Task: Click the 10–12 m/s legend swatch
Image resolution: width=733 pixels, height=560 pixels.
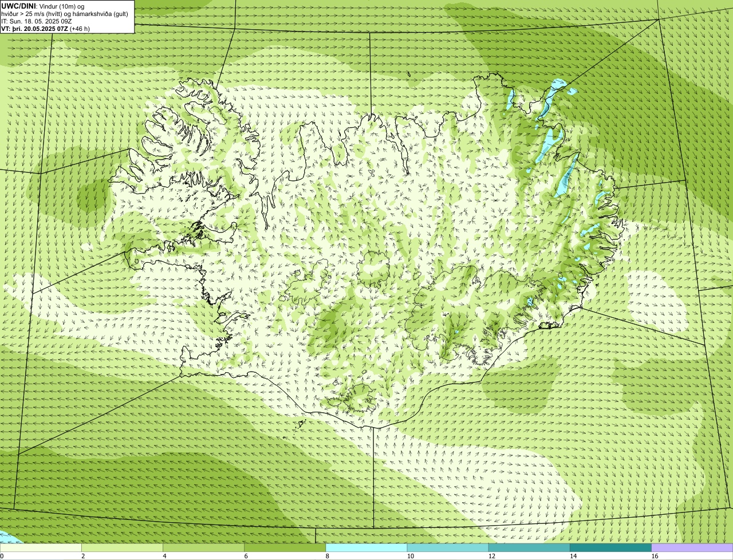Action: 448,548
